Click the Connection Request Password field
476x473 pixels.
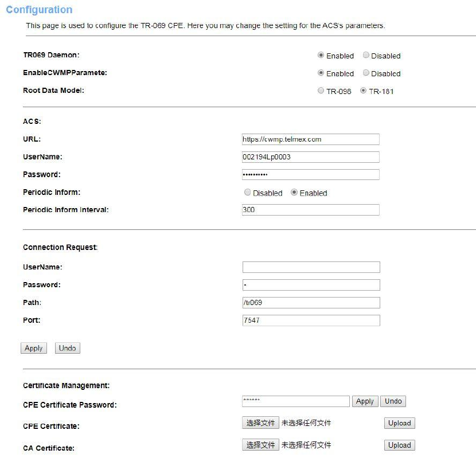tap(311, 285)
